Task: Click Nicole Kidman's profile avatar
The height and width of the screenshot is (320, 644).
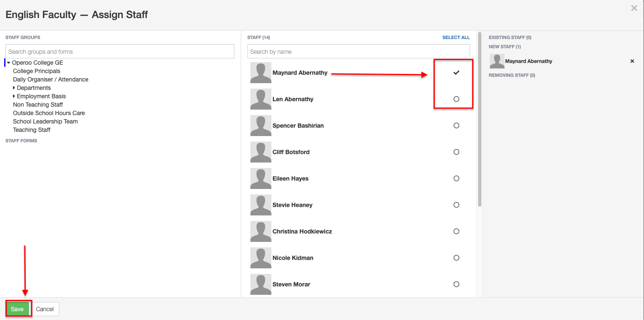Action: point(260,258)
